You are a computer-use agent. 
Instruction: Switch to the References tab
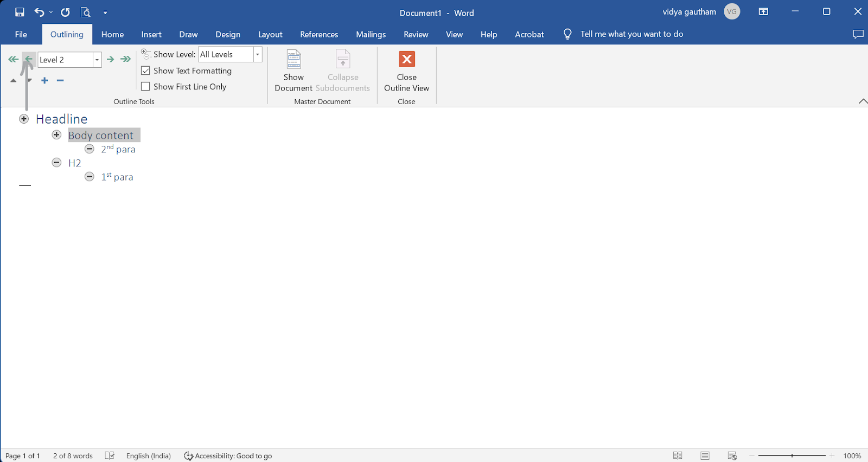pyautogui.click(x=319, y=34)
